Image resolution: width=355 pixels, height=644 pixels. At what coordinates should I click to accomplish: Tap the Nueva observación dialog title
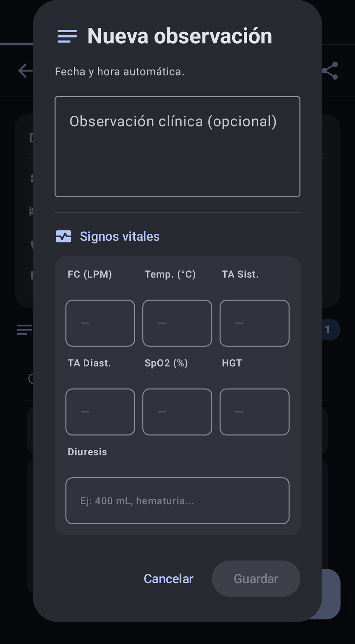[x=180, y=36]
